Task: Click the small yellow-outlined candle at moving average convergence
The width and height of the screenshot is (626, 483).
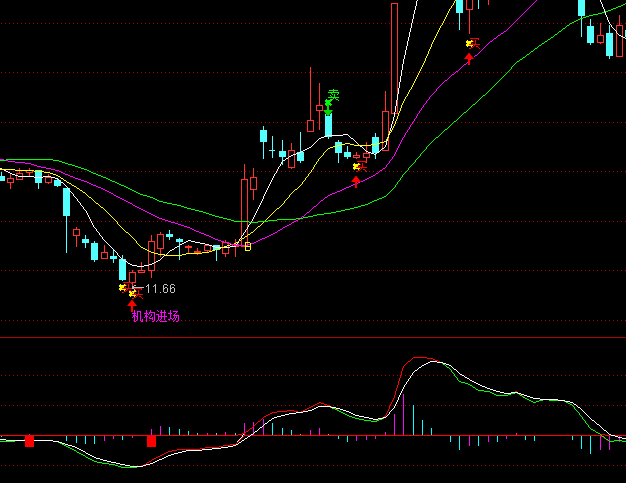Action: click(x=247, y=246)
